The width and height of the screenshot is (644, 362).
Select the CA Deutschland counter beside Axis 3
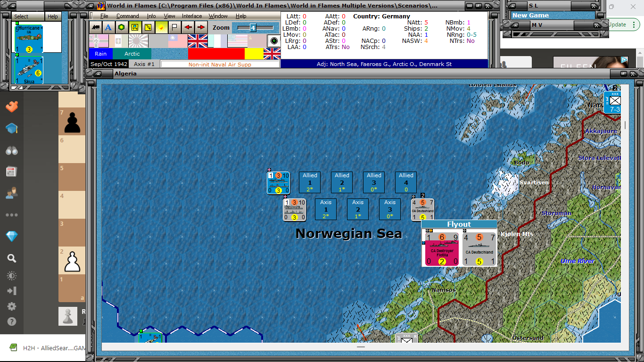422,210
